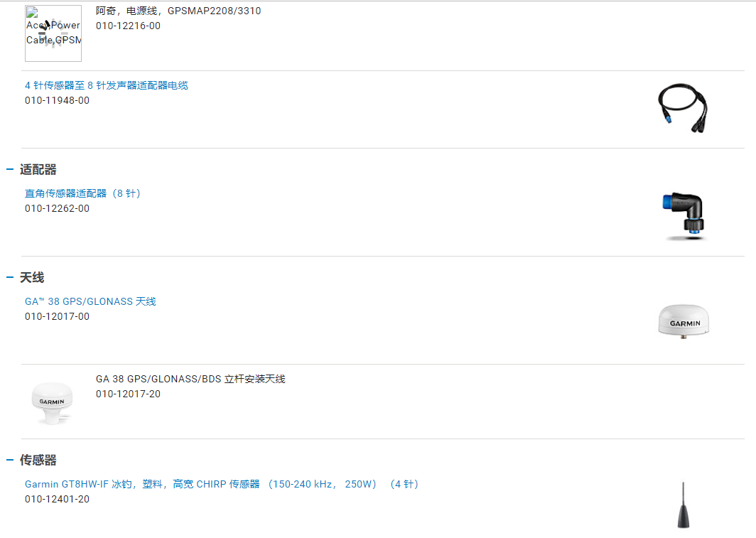Viewport: 756px width, 538px height.
Task: Click the 天线 section heading
Action: click(x=32, y=278)
